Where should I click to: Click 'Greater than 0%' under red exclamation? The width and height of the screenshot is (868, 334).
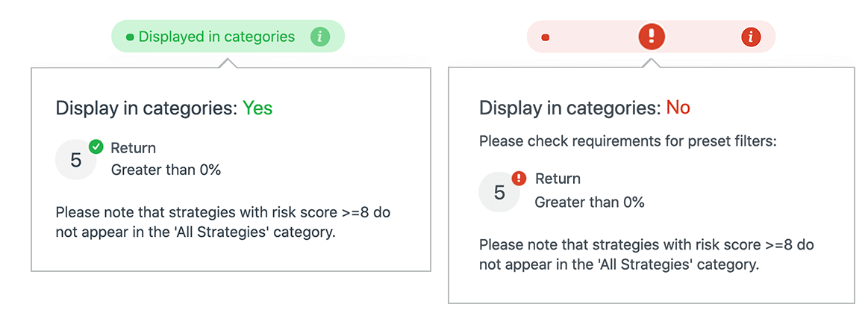tap(589, 202)
